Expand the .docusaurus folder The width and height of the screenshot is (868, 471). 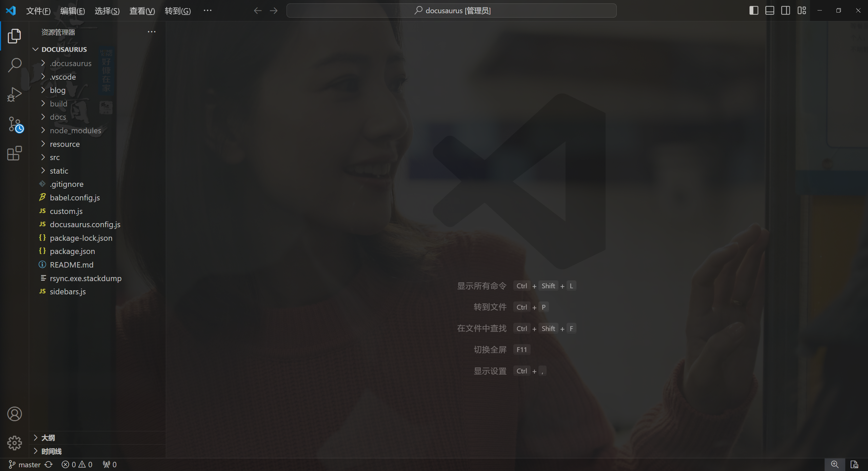click(x=97, y=63)
